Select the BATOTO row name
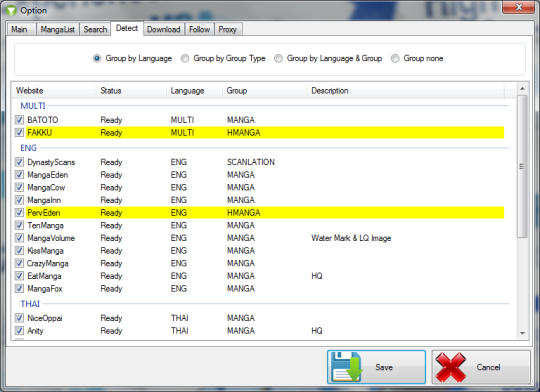540x392 pixels. [43, 120]
